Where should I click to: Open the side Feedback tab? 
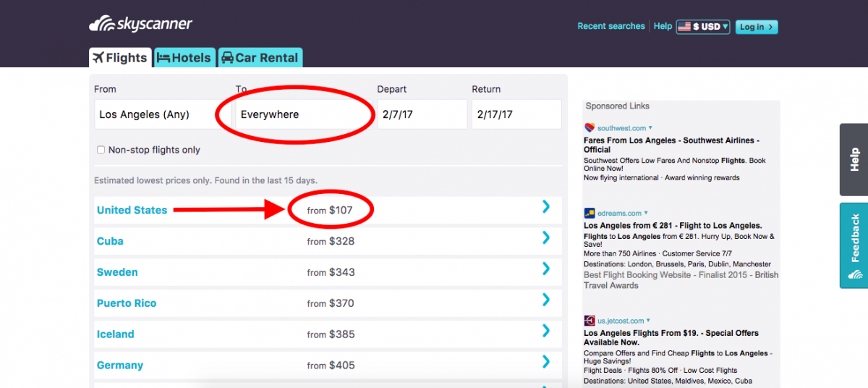854,246
